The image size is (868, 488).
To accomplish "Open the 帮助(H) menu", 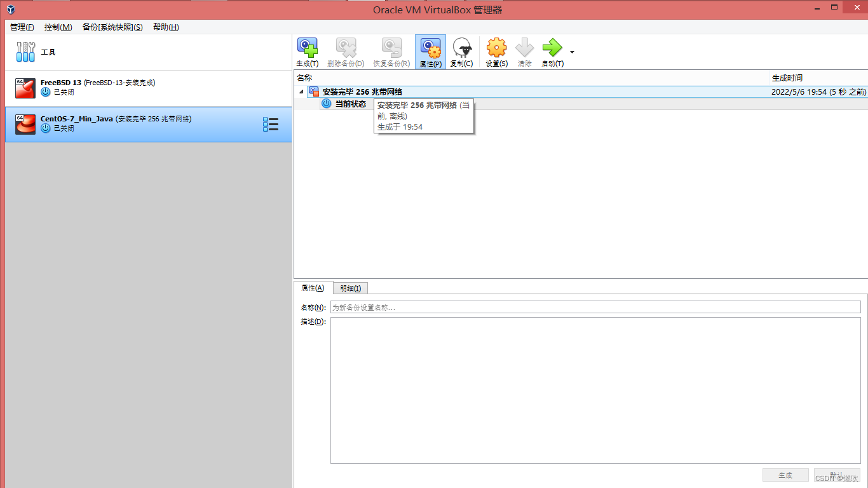I will point(166,27).
